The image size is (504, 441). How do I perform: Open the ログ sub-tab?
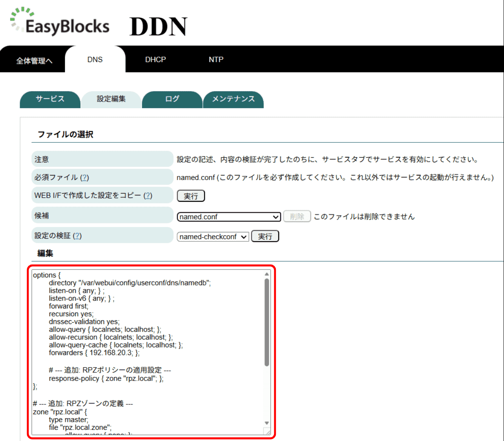coord(172,99)
